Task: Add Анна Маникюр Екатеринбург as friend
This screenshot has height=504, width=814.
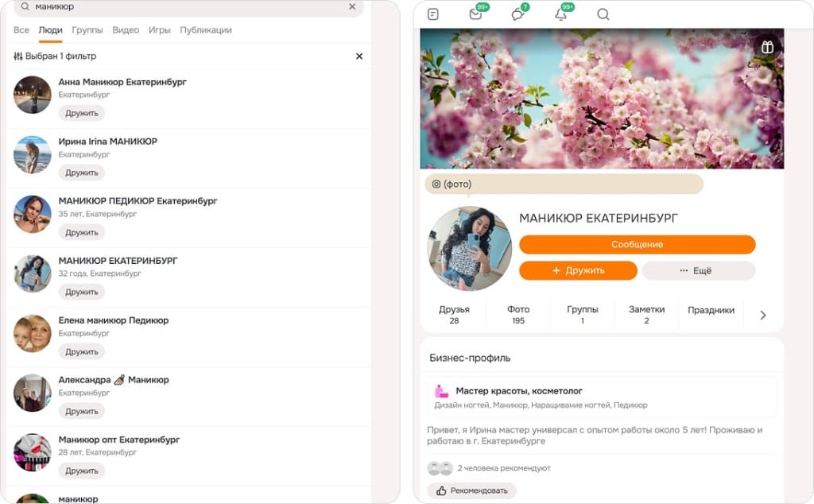Action: 82,113
